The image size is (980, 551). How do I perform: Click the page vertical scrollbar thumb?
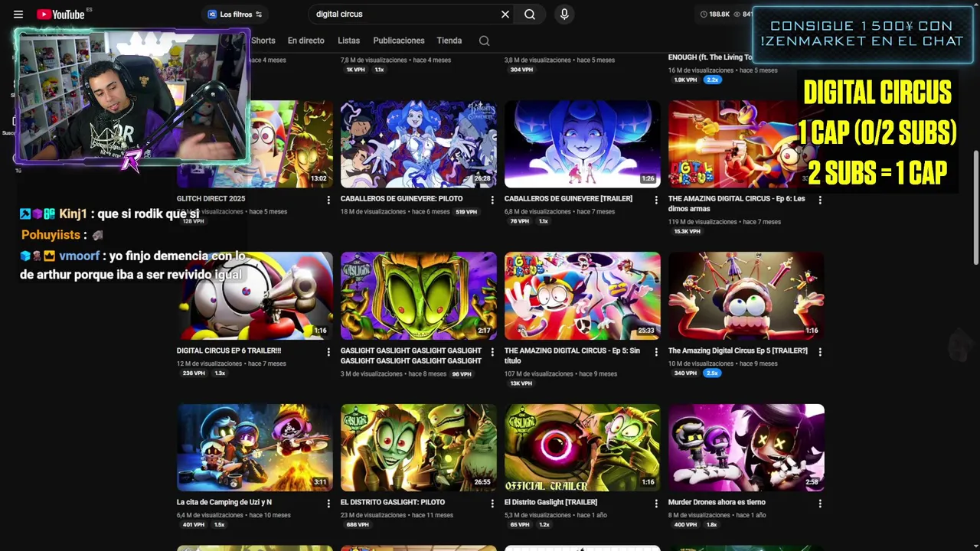tap(975, 207)
